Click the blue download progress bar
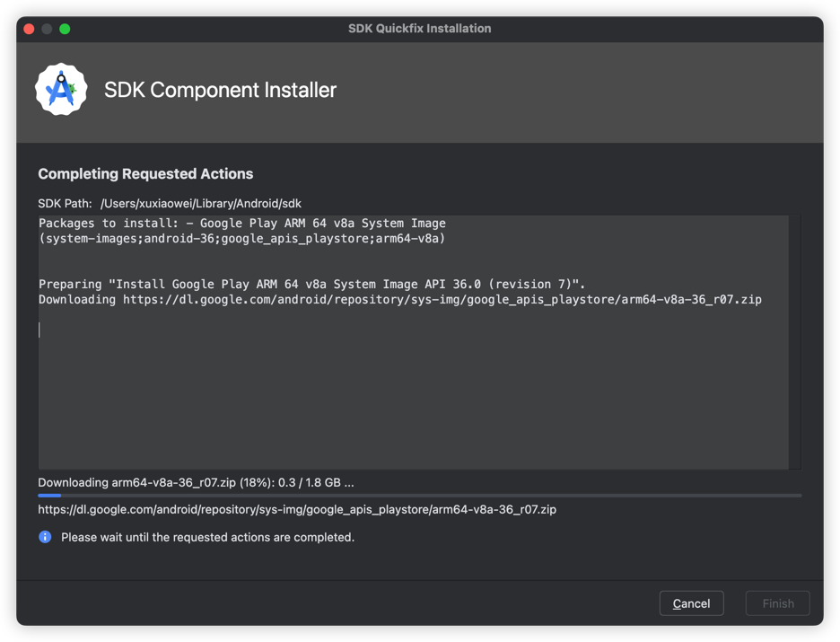 coord(419,496)
